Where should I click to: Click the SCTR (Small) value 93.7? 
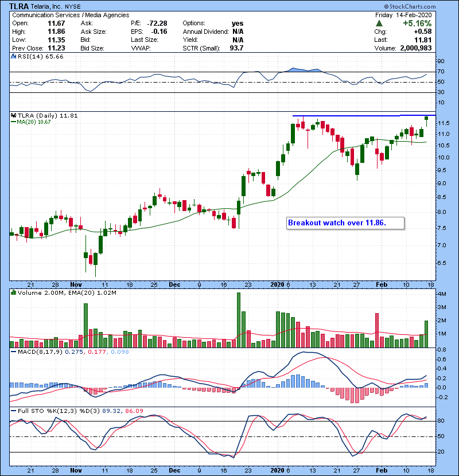pos(236,48)
